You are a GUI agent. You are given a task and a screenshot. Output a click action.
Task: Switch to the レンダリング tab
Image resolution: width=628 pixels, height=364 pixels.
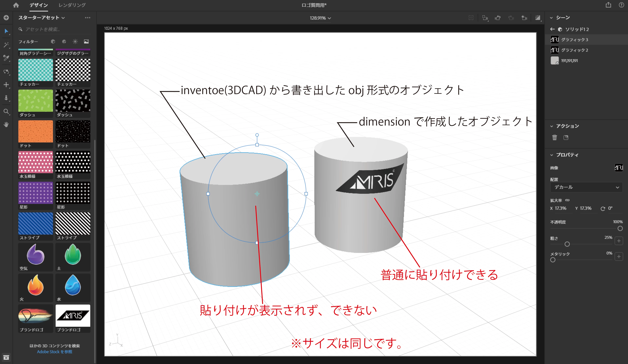point(72,5)
